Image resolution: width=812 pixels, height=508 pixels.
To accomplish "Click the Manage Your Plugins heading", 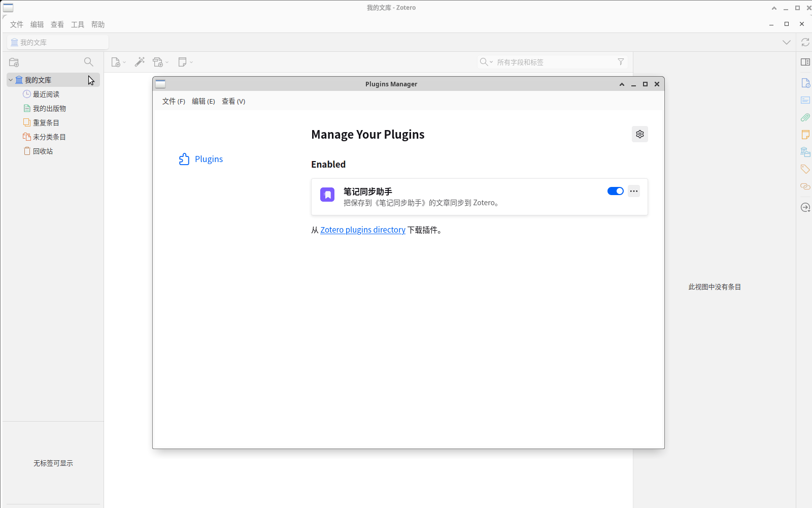I will [x=368, y=134].
